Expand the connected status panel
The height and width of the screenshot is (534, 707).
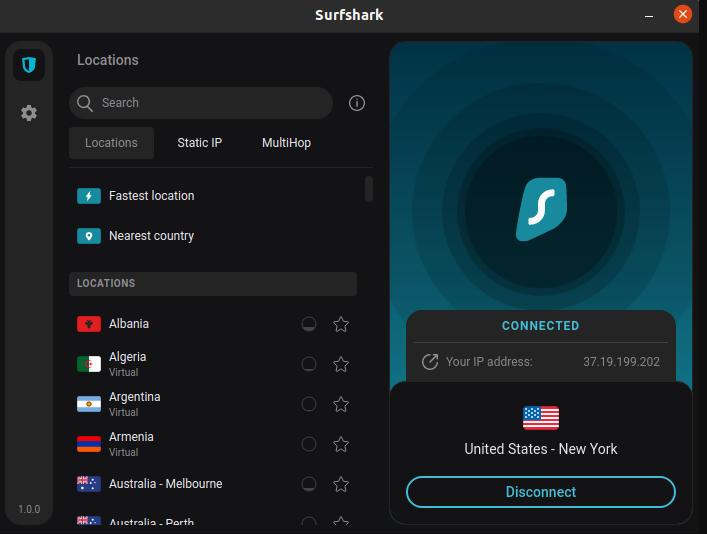(x=540, y=326)
